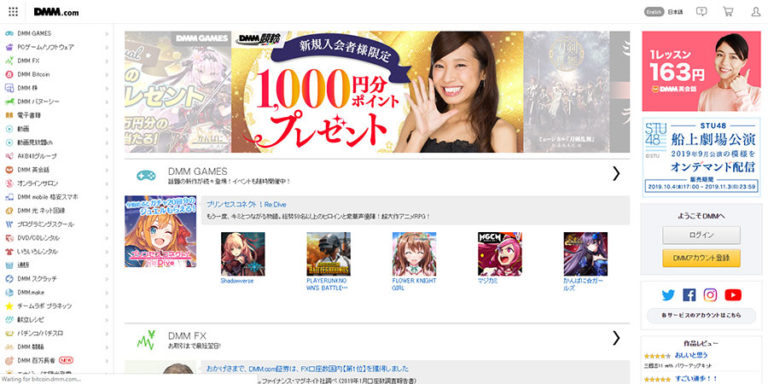Select 通販 in sidebar menu
Screen dimensions: 768x384
point(23,265)
